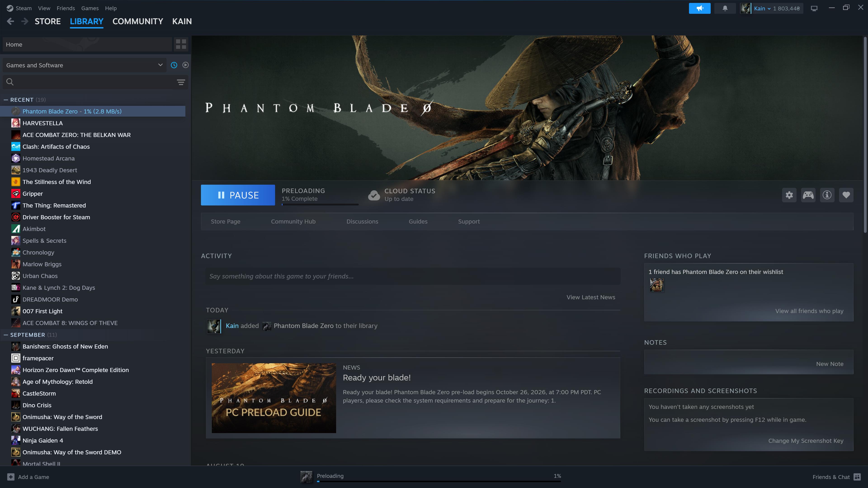Pause the Phantom Blade Zero preload
Screen dimensions: 868x488
(238, 195)
